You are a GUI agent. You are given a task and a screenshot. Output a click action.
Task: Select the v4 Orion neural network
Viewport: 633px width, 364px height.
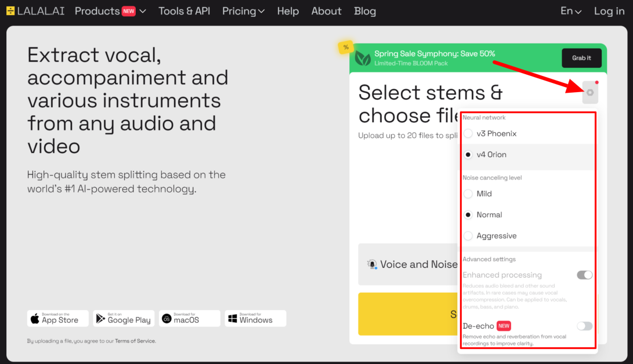[x=468, y=154]
